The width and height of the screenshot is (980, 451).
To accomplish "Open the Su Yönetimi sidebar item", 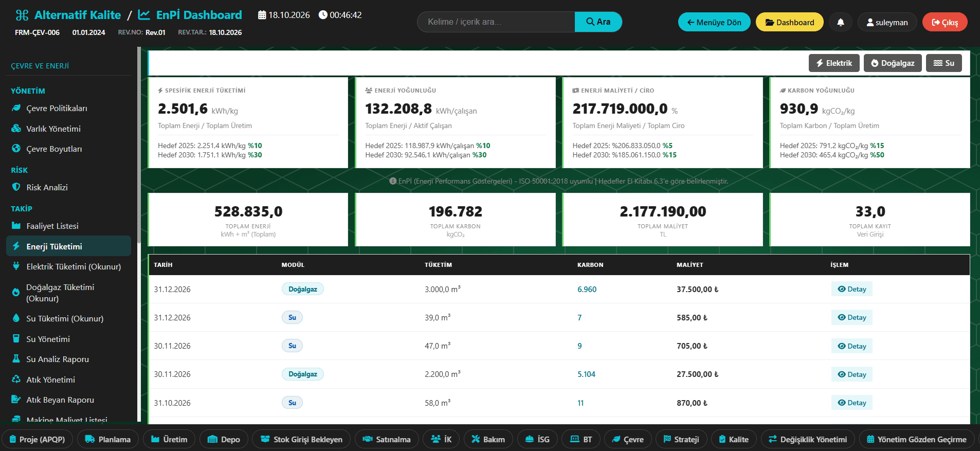I will click(68, 339).
